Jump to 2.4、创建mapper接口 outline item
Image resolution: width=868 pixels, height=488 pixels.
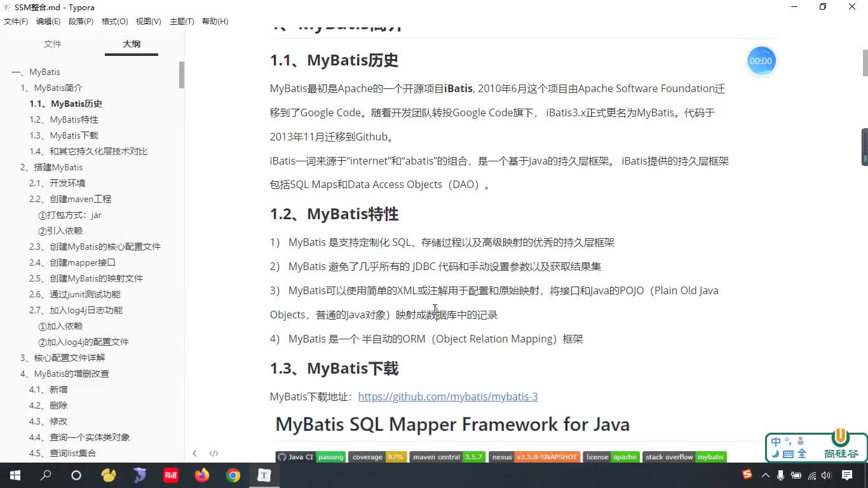[x=72, y=262]
